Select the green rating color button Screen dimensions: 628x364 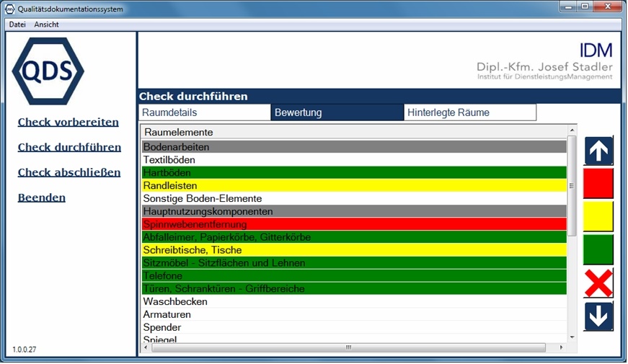pos(598,249)
